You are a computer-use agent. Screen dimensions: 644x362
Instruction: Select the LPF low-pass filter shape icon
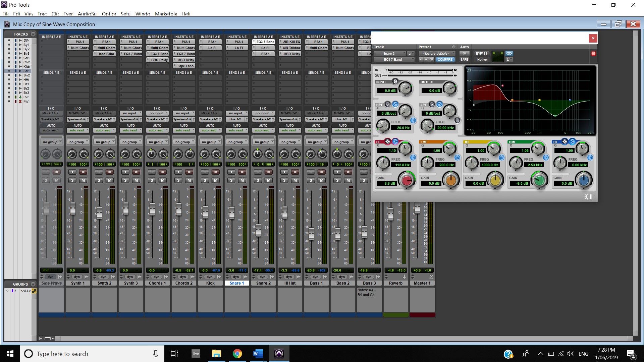(439, 104)
